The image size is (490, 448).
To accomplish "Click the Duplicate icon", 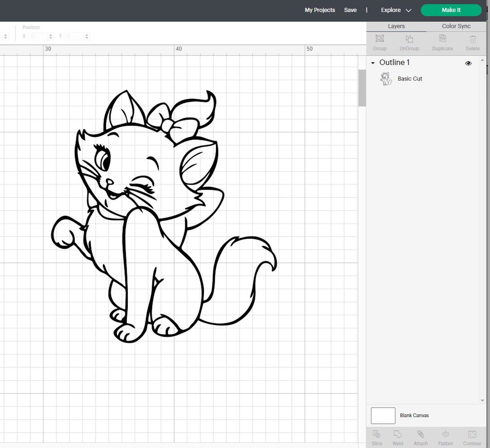I will (x=442, y=39).
